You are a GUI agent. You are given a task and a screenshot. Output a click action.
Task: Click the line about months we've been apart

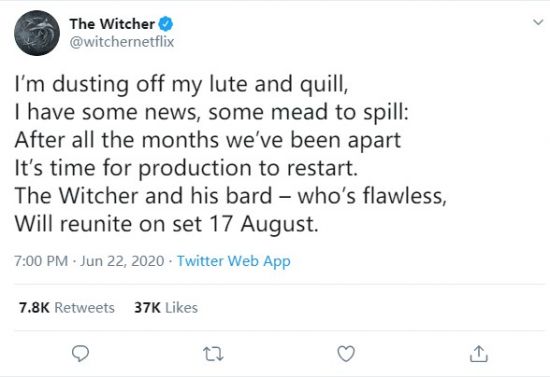tap(208, 140)
